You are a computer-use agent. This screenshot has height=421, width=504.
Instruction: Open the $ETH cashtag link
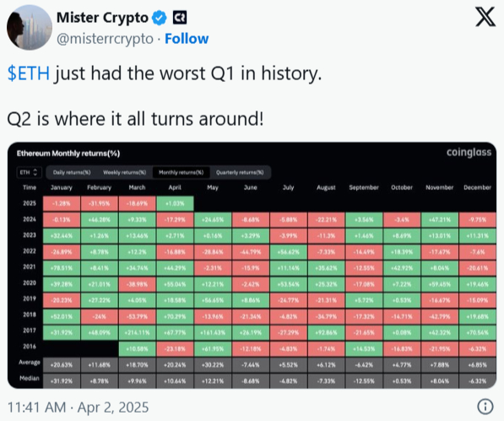click(x=29, y=73)
